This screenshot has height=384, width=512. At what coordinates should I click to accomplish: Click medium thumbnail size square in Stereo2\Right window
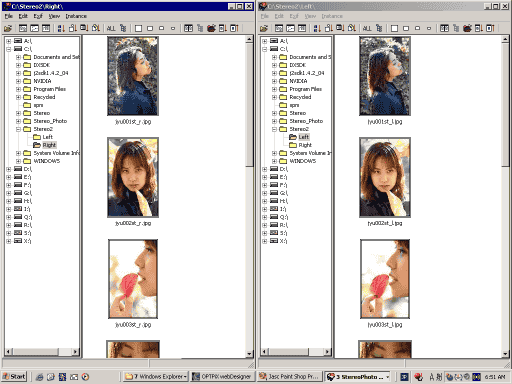[150, 28]
